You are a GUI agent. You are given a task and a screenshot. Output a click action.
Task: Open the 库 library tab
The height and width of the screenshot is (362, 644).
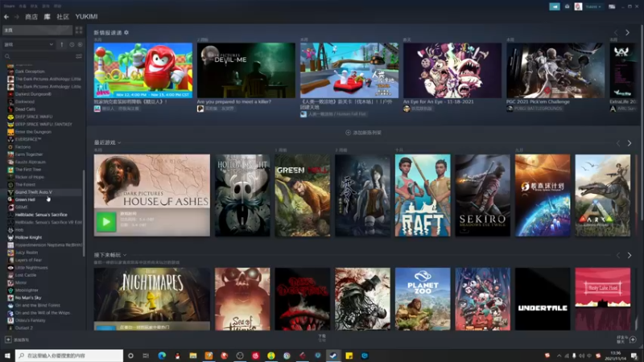click(47, 17)
